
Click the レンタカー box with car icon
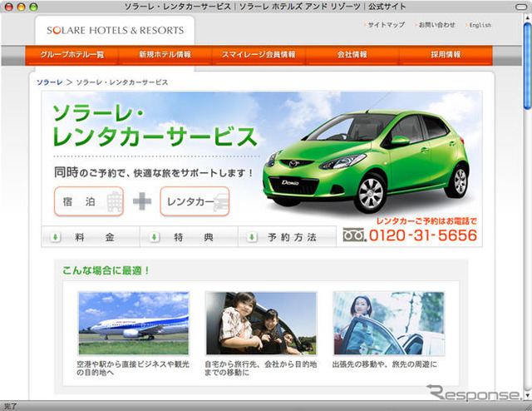(195, 201)
